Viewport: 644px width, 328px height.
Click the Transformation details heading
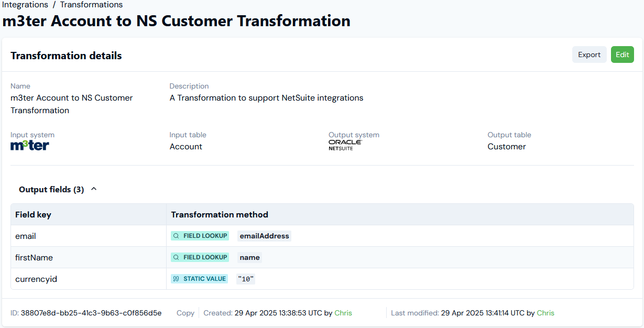click(66, 56)
